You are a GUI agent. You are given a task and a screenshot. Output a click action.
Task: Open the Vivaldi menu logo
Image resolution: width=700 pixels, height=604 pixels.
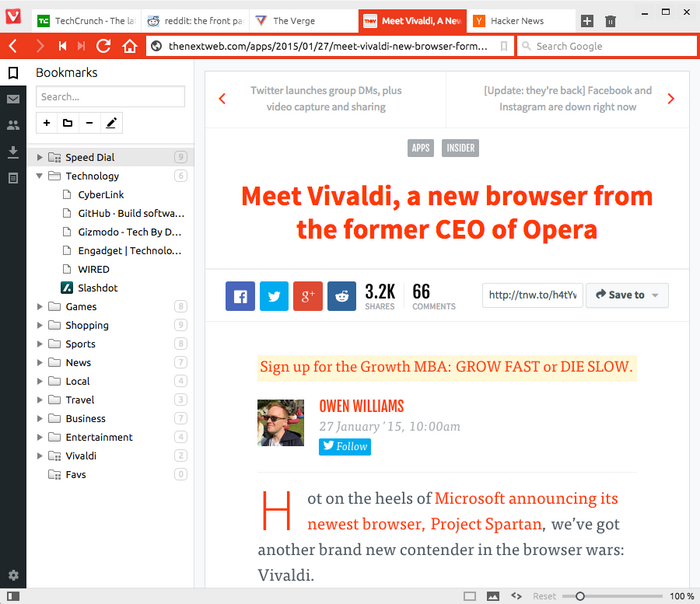pyautogui.click(x=13, y=17)
